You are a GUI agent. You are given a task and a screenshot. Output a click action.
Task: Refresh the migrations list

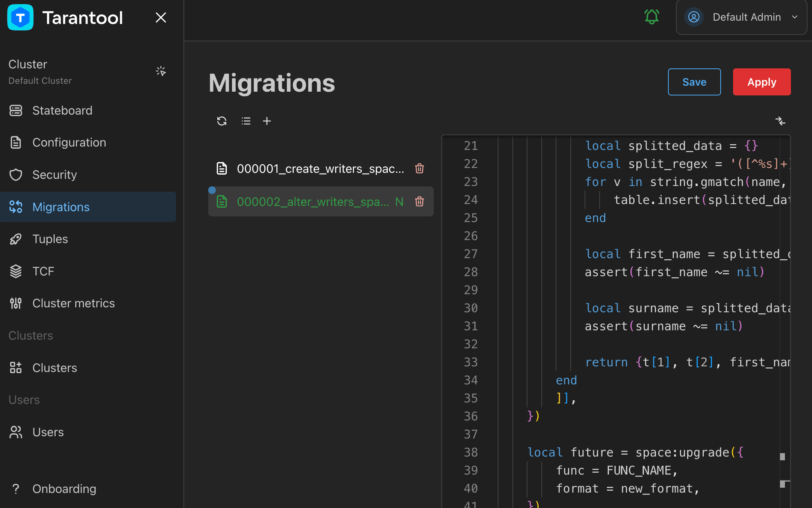[222, 121]
